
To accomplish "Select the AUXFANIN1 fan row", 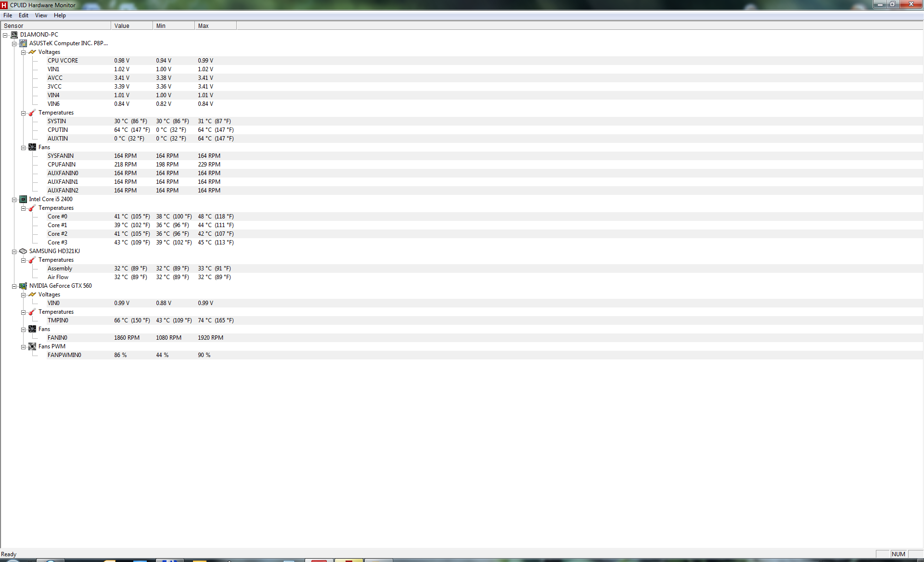I will pos(485,182).
